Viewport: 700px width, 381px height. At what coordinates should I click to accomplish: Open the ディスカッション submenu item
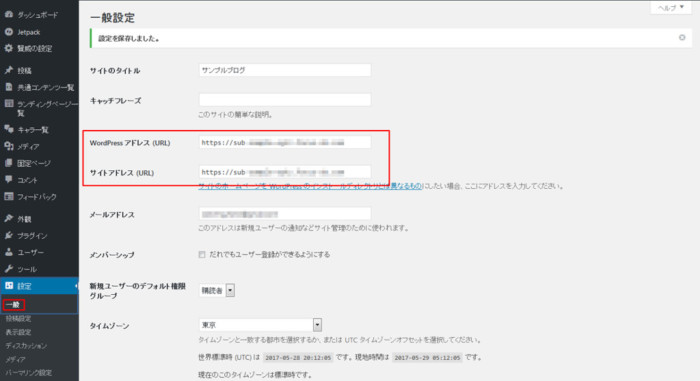pos(26,346)
